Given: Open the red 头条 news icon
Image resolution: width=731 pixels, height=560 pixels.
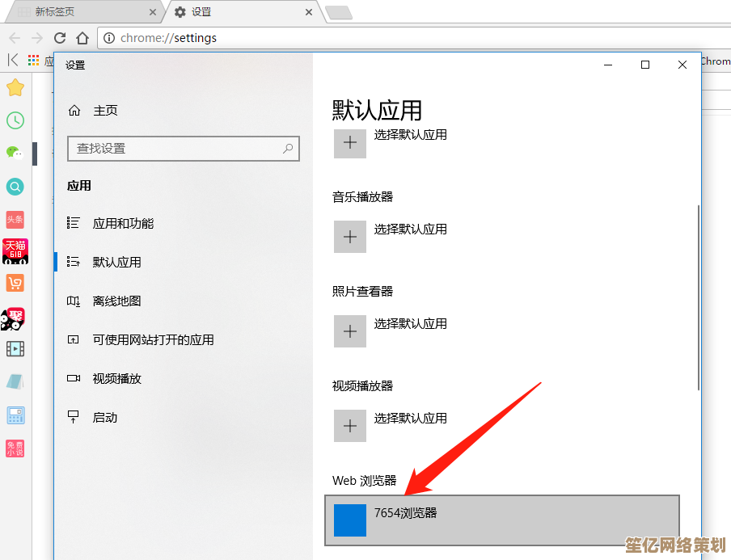Looking at the screenshot, I should pos(15,219).
